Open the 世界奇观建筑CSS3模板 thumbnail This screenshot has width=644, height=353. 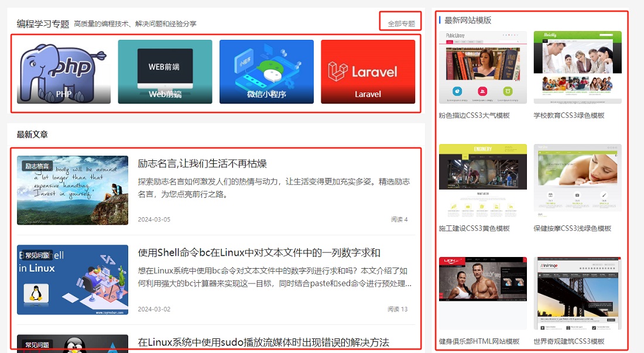[577, 293]
